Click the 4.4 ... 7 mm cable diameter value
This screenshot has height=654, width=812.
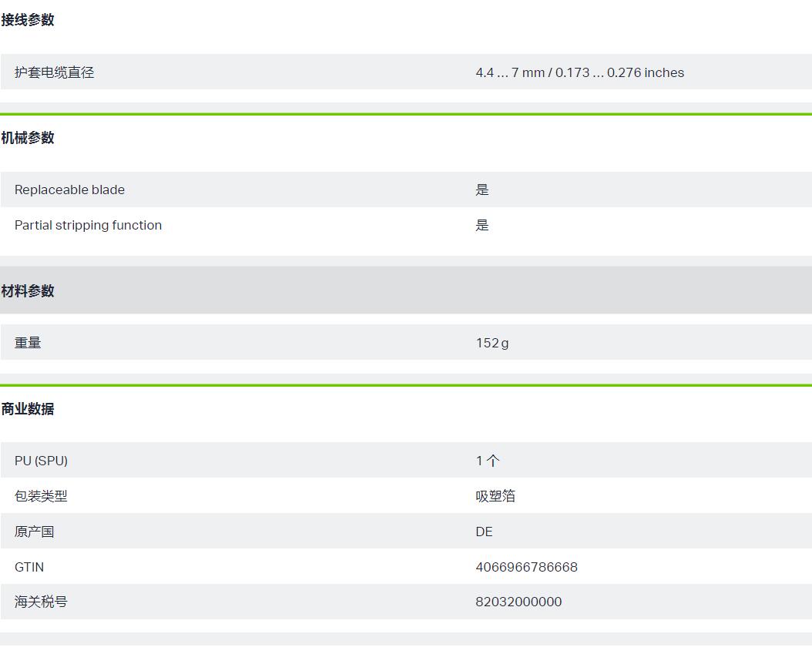tap(580, 72)
